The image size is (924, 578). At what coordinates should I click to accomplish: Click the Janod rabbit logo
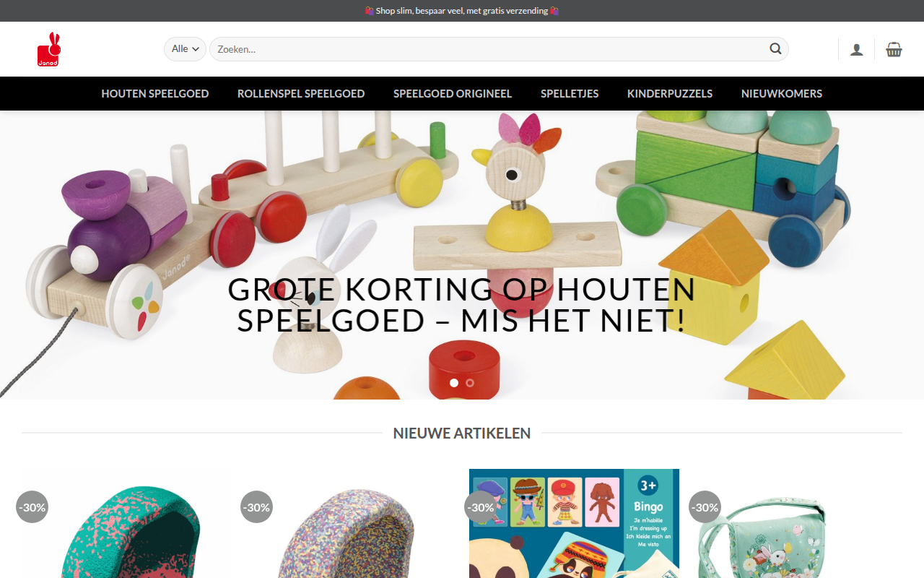pos(49,49)
